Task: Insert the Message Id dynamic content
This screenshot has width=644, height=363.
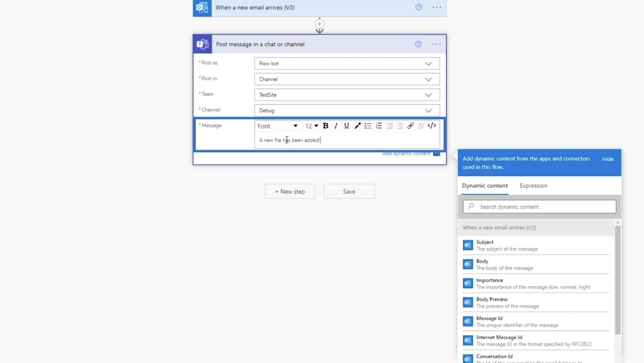Action: click(x=535, y=321)
